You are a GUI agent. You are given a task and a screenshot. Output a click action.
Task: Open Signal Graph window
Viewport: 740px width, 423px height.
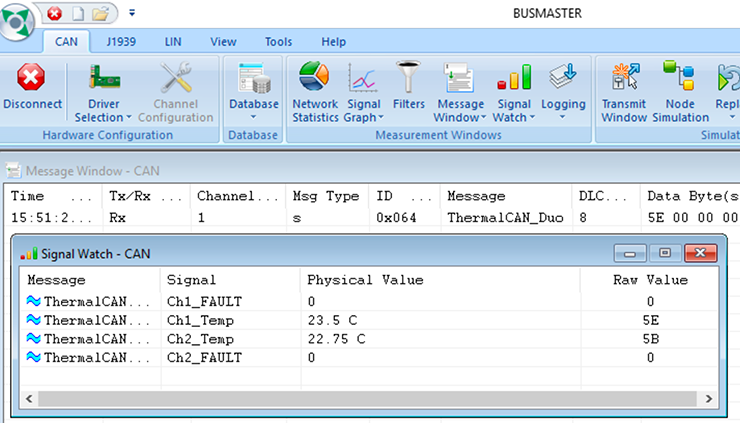tap(363, 92)
